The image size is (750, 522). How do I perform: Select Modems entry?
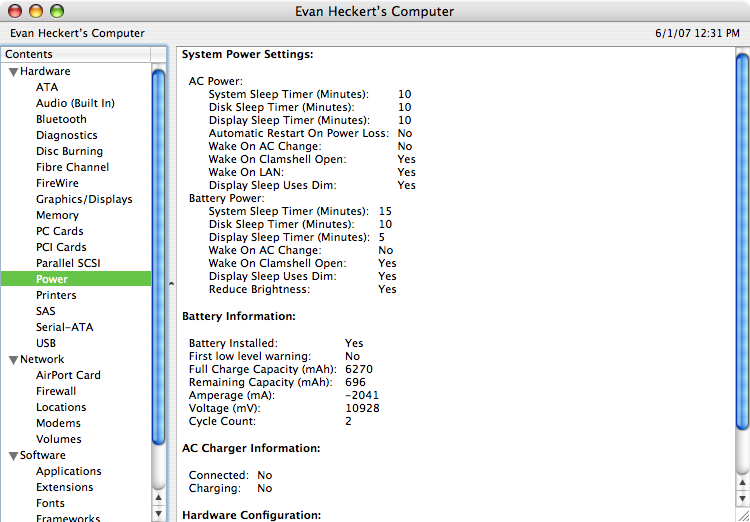point(58,423)
